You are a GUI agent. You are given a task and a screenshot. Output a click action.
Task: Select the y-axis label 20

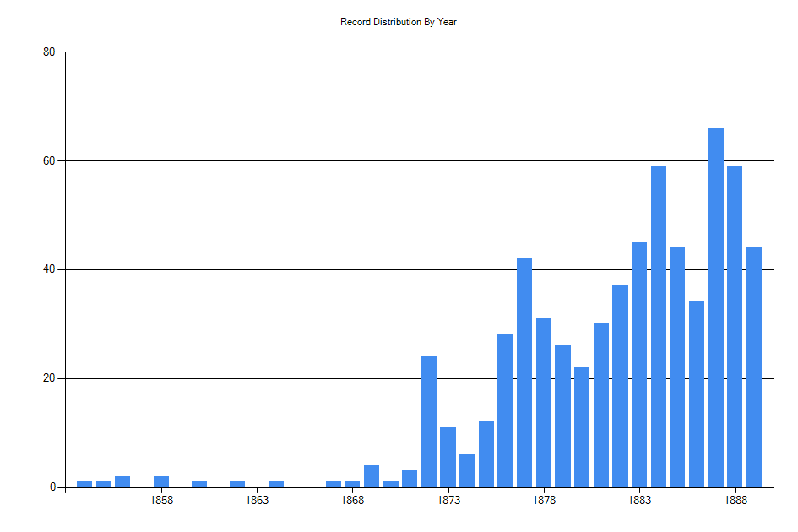tap(49, 378)
